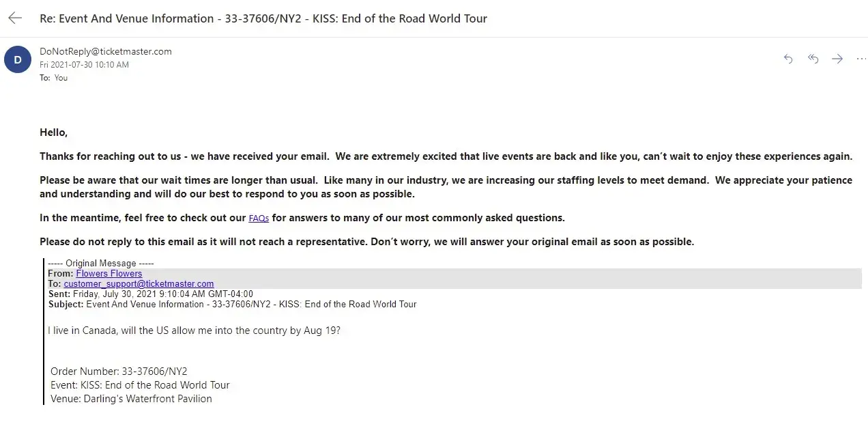The height and width of the screenshot is (435, 868).
Task: Click the DoNotReply@ticketmaster.com sender address
Action: (106, 51)
